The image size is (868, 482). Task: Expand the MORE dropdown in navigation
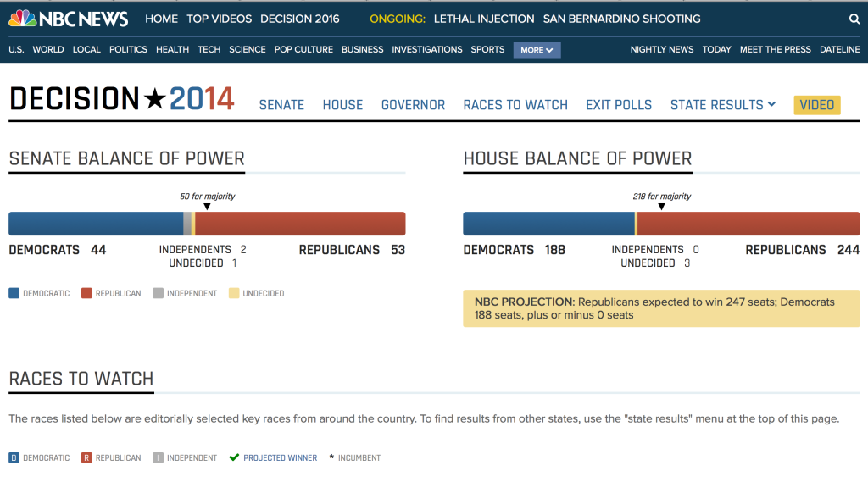click(537, 50)
